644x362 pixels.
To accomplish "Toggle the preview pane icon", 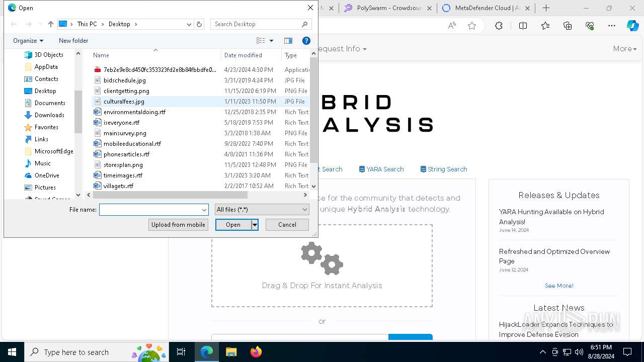I will point(288,41).
